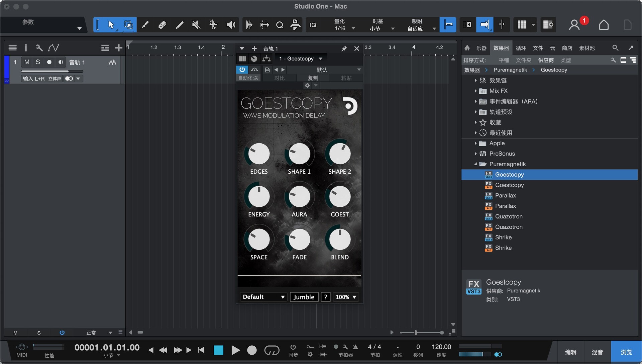Image resolution: width=642 pixels, height=364 pixels.
Task: Click the BLEND knob
Action: point(340,239)
